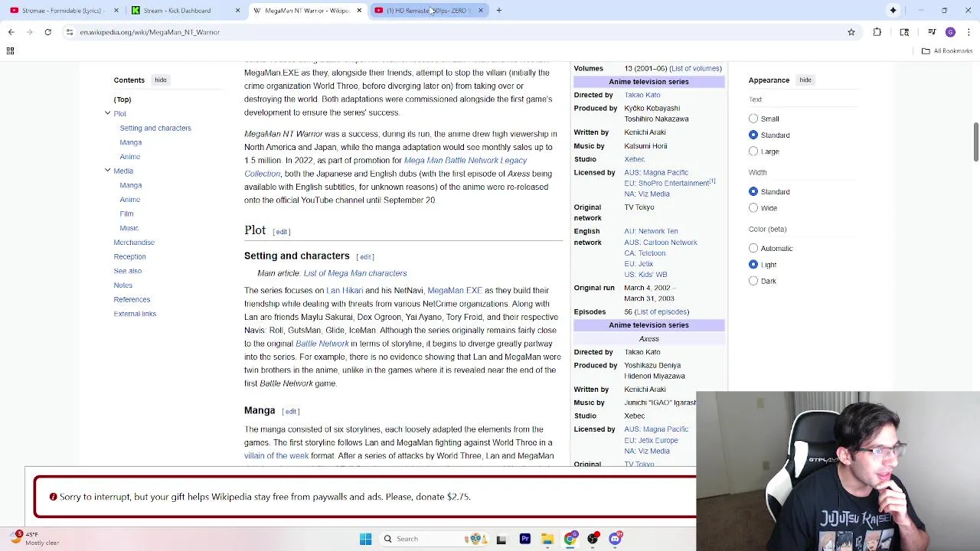Screen dimensions: 980x551
Task: Select Standard width option
Action: click(x=753, y=191)
